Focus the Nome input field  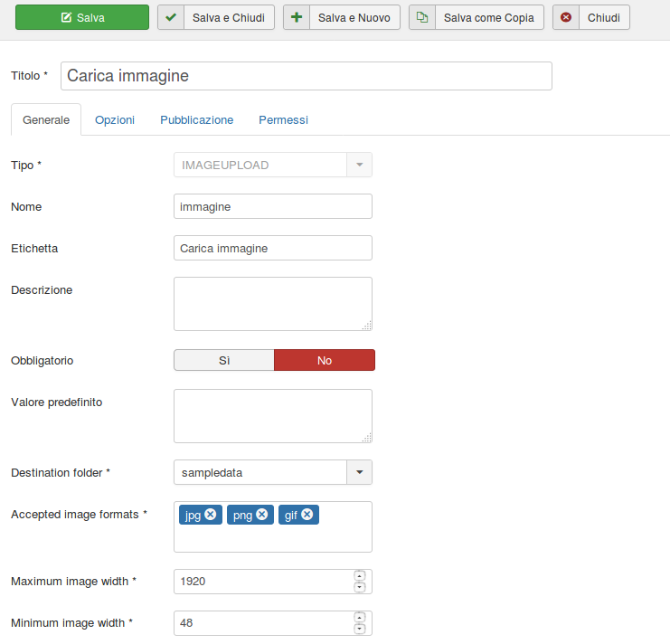273,206
